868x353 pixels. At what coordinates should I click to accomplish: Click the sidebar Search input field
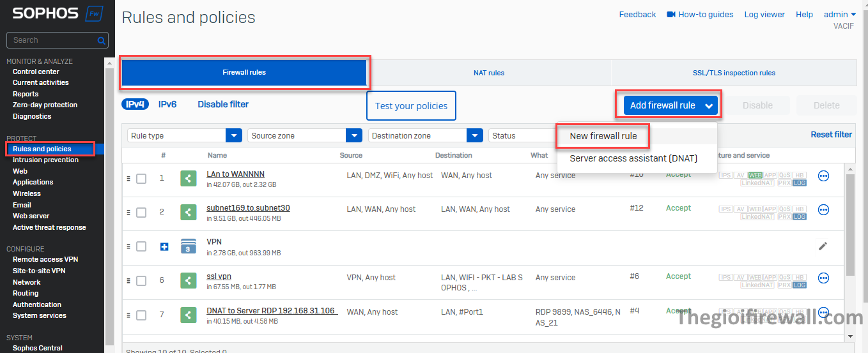(x=51, y=40)
